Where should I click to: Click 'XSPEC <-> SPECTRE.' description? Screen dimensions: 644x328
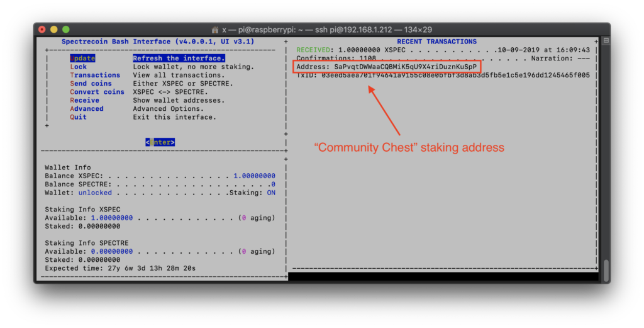pyautogui.click(x=170, y=92)
